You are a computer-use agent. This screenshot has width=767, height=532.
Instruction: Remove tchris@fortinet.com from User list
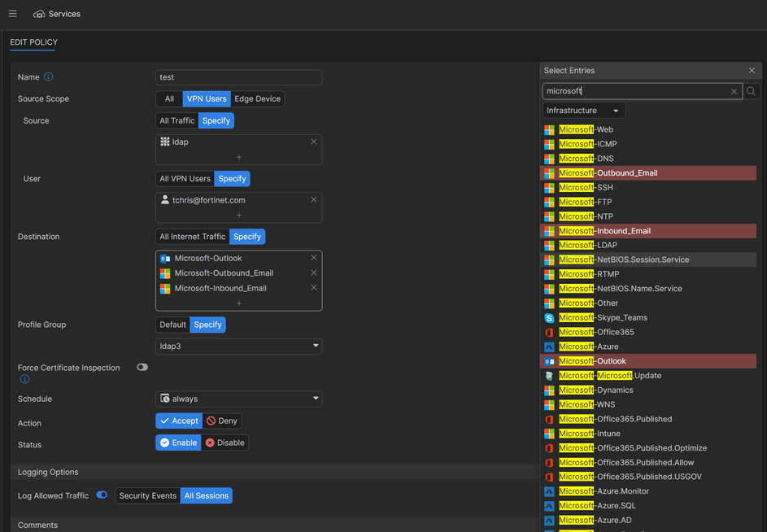tap(314, 200)
